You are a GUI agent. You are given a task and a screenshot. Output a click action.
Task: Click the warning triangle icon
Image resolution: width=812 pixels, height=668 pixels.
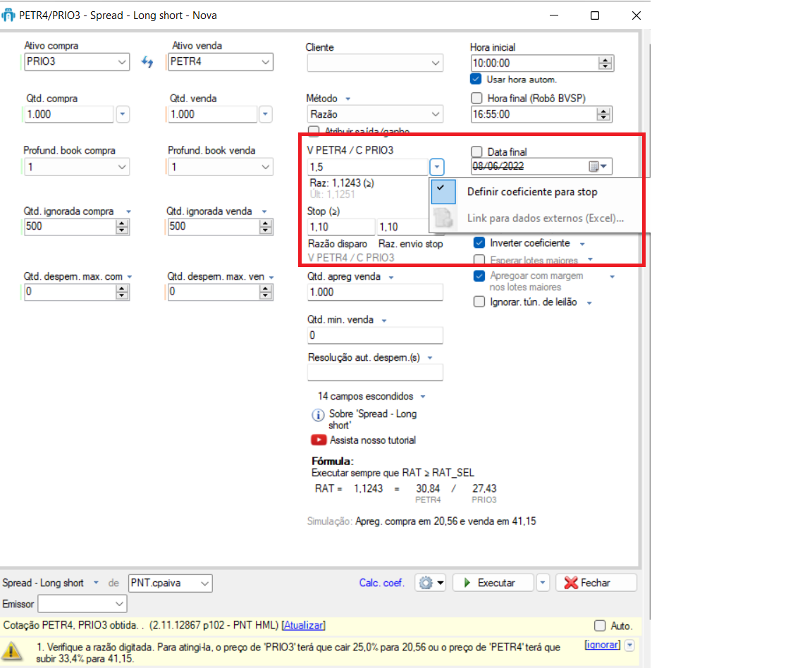pyautogui.click(x=13, y=649)
